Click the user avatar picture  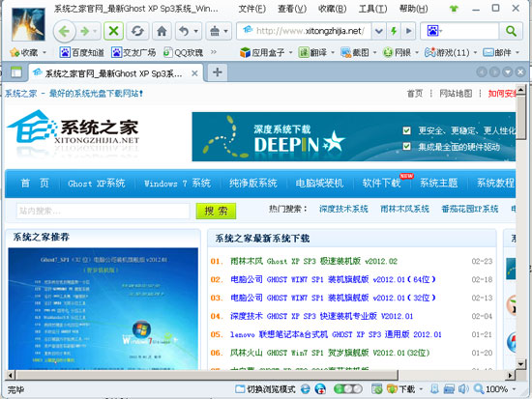click(x=28, y=25)
